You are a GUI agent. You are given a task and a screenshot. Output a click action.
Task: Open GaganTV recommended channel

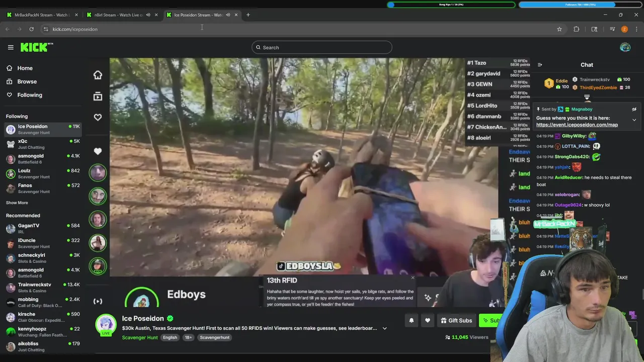click(x=43, y=228)
